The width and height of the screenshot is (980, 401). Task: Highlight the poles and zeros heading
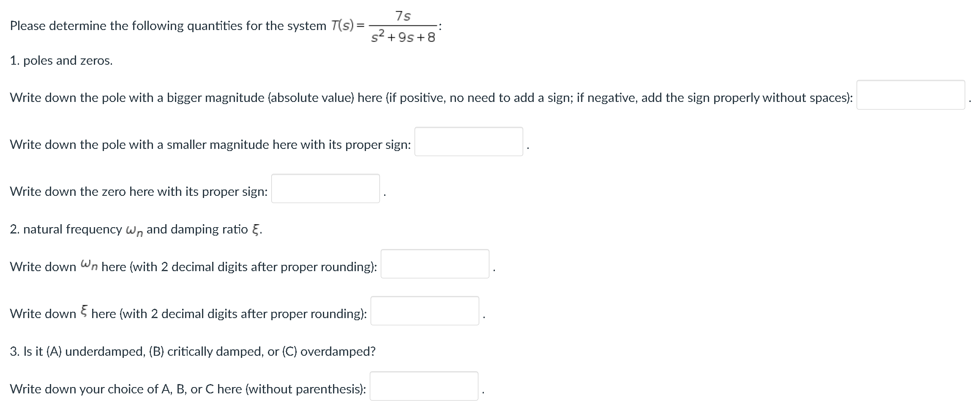pos(61,61)
